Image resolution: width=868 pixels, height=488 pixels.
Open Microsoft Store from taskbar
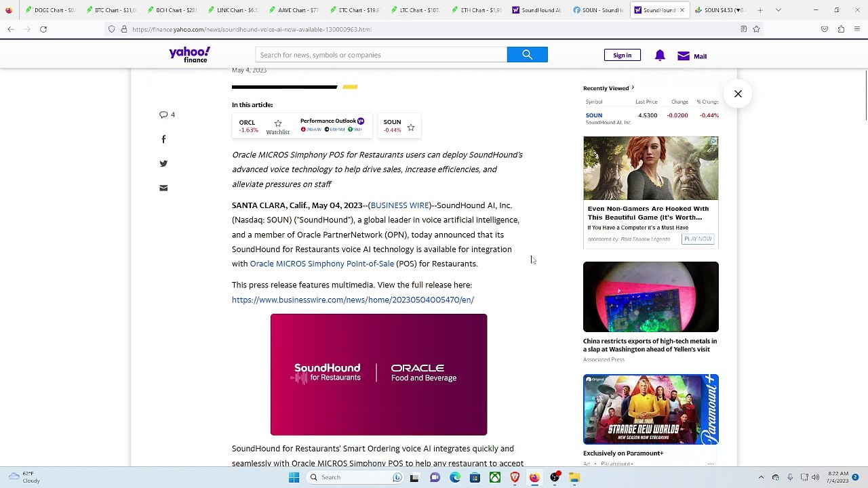(475, 477)
